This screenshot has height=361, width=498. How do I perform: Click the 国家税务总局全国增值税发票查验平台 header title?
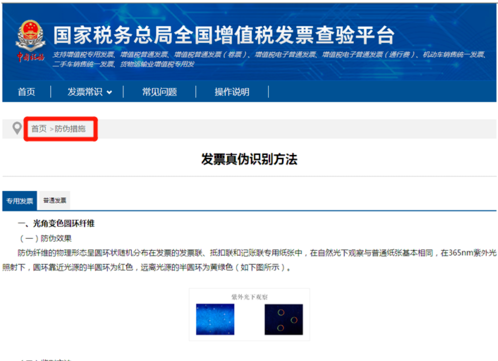224,35
